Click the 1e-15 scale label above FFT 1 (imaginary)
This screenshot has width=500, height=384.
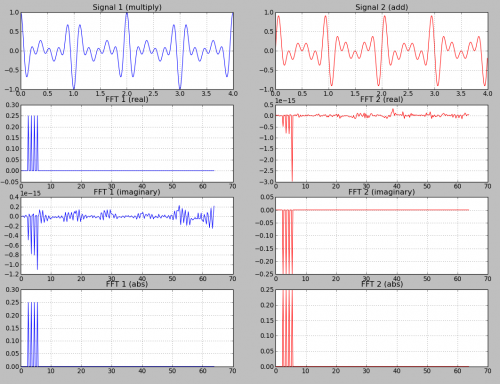click(31, 193)
